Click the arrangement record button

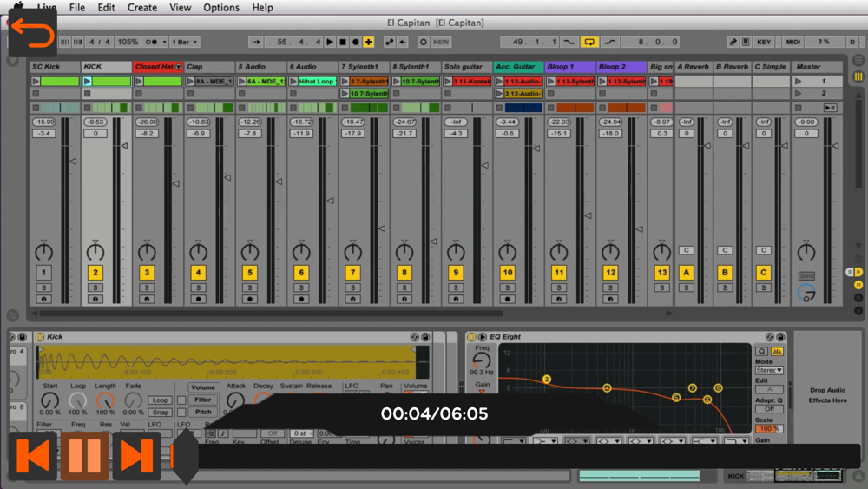point(355,42)
